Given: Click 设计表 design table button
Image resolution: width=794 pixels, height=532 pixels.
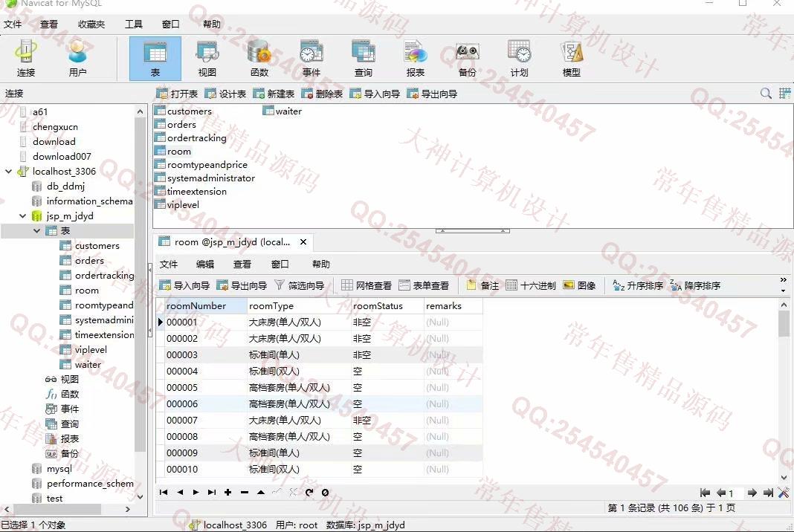Looking at the screenshot, I should point(225,94).
